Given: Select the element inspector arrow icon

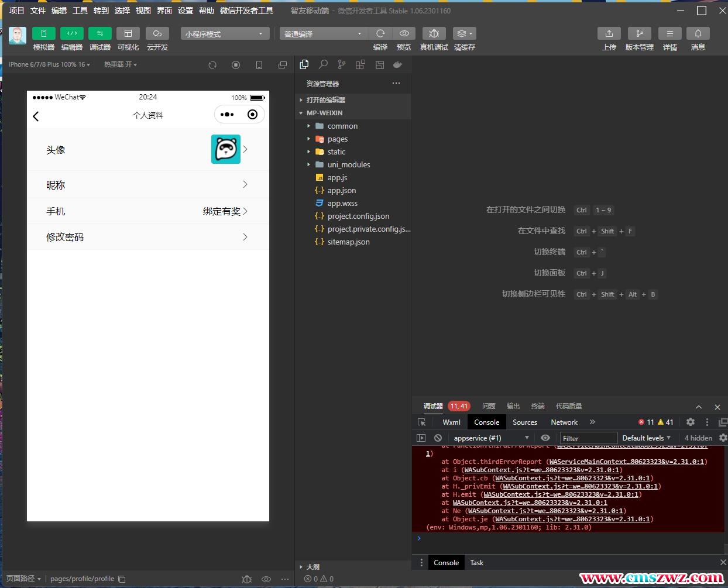Looking at the screenshot, I should tap(421, 422).
